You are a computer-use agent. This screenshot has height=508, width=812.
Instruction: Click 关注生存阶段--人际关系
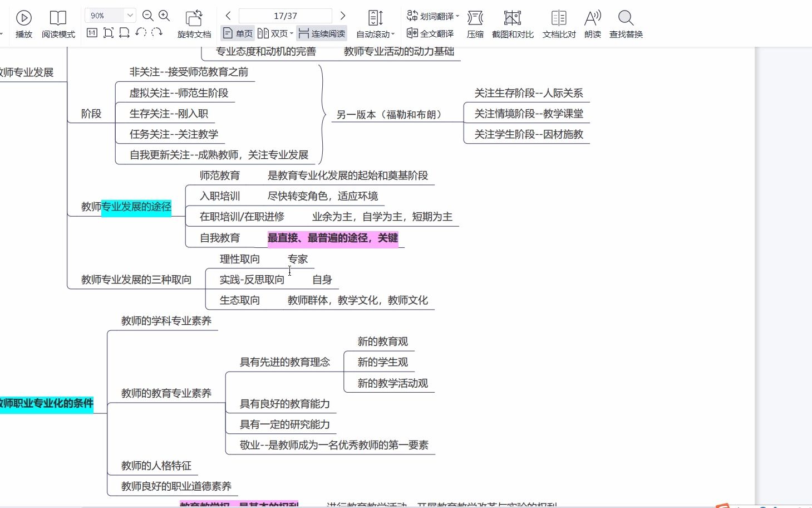click(529, 93)
